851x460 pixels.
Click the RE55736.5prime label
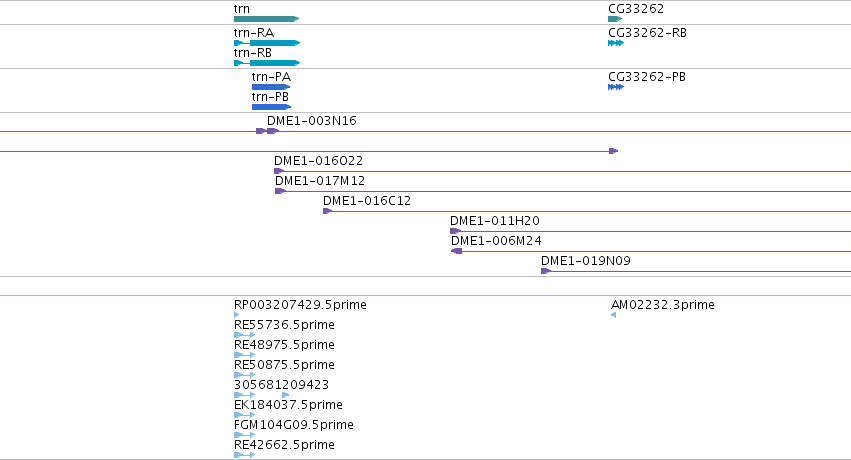pos(284,325)
